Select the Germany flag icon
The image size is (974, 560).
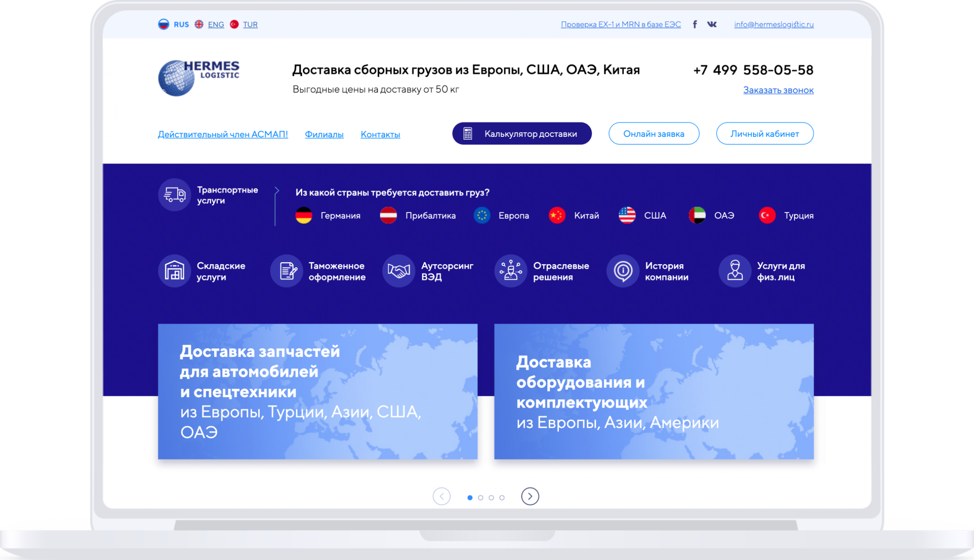pos(304,215)
